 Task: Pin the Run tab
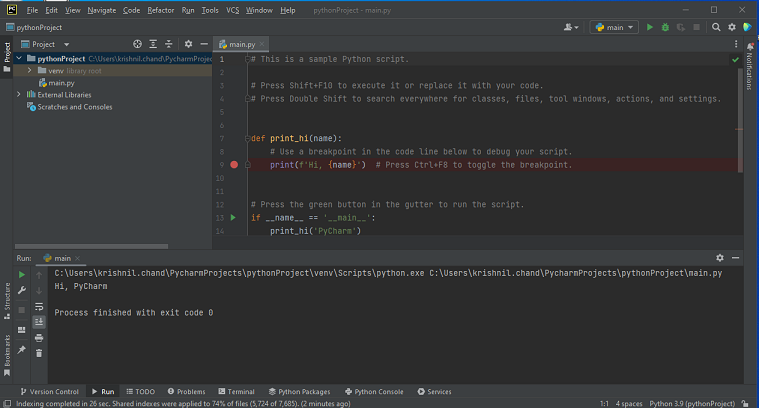(x=22, y=349)
